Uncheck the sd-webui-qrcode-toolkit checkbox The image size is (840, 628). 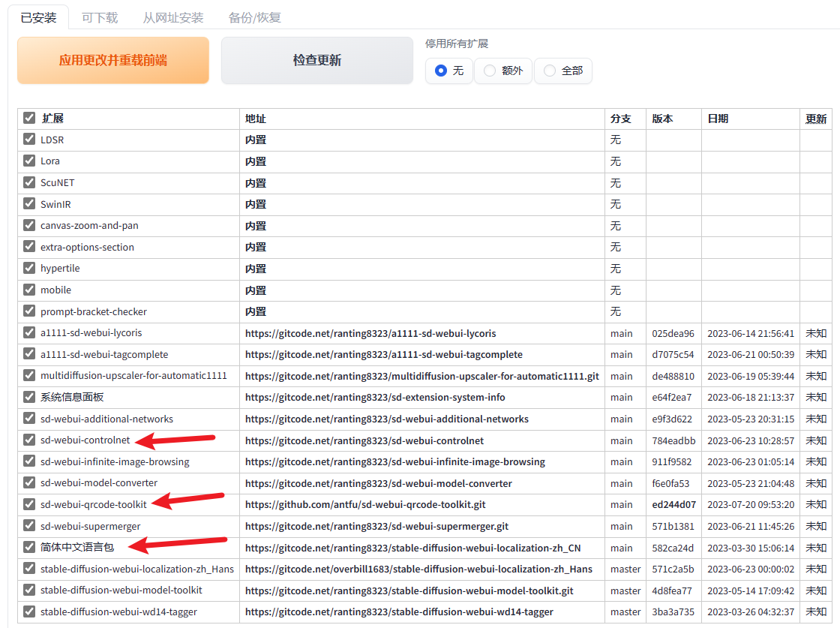[x=29, y=504]
